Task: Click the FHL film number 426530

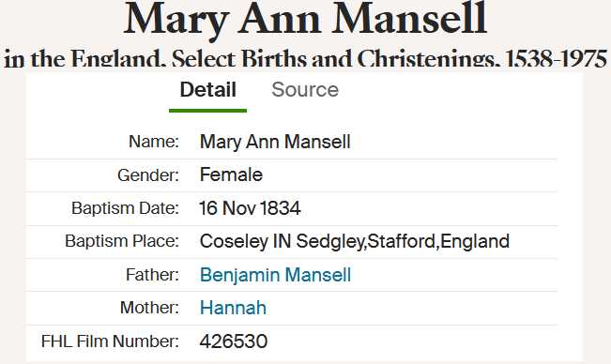Action: click(234, 341)
